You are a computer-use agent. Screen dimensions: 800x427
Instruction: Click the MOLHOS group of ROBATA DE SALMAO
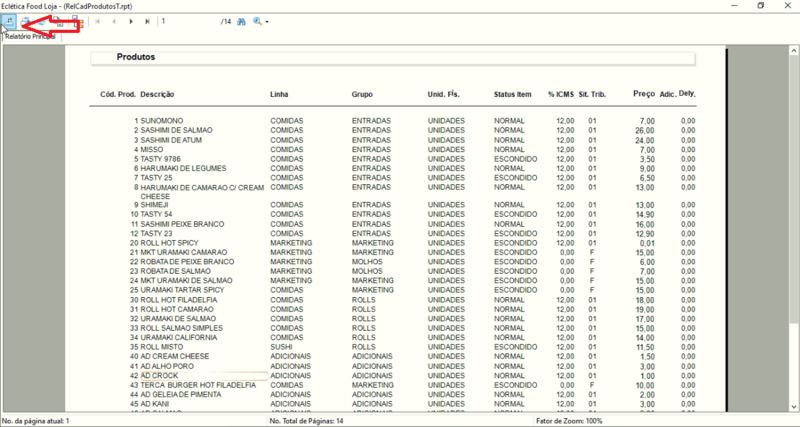point(367,271)
